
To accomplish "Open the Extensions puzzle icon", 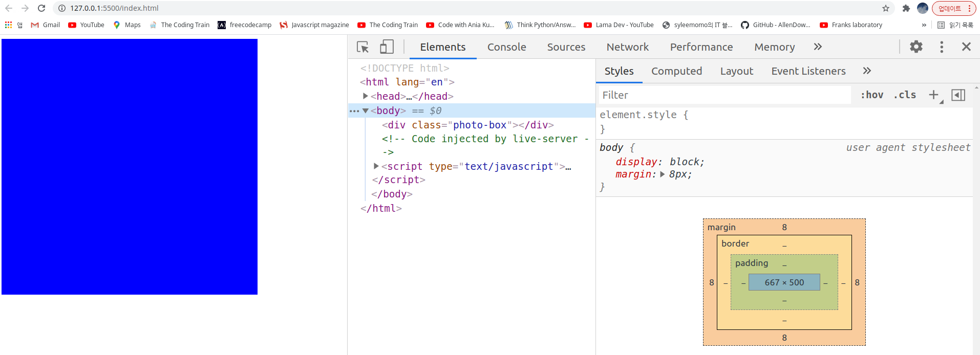I will point(906,8).
